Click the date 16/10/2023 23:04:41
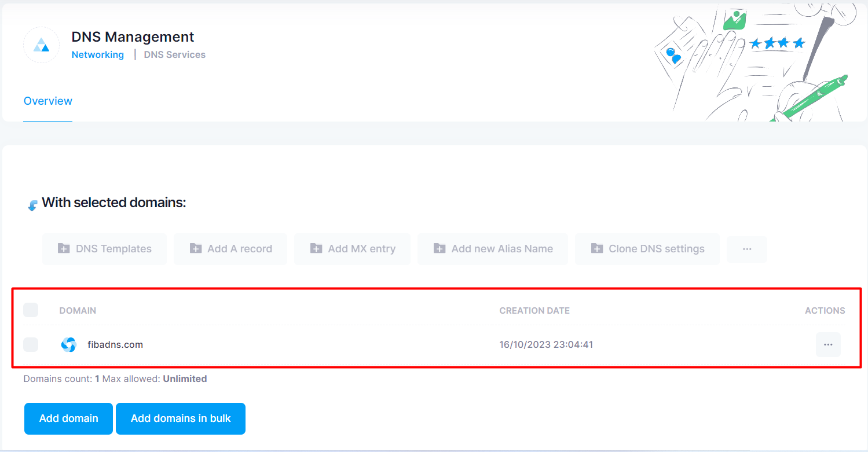 [546, 345]
